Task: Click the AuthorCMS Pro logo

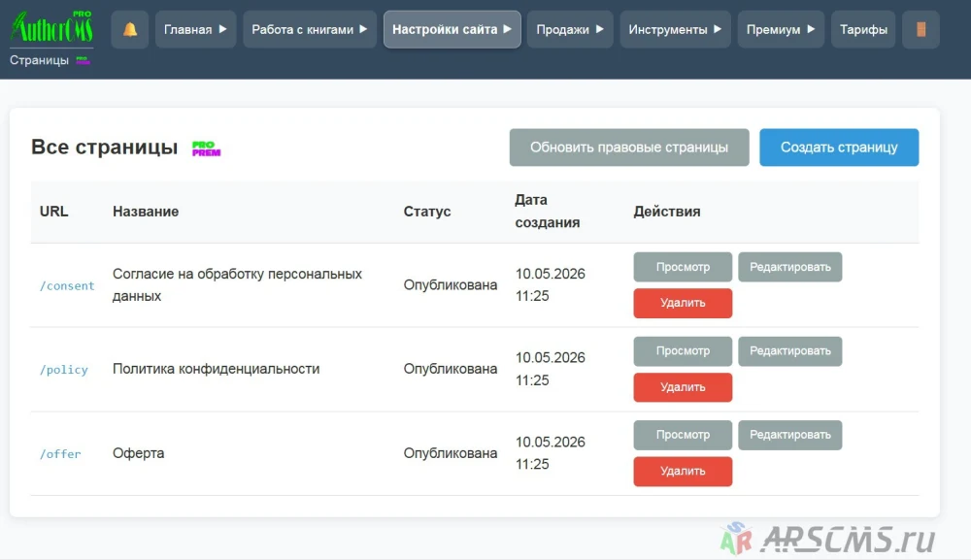Action: 52,27
